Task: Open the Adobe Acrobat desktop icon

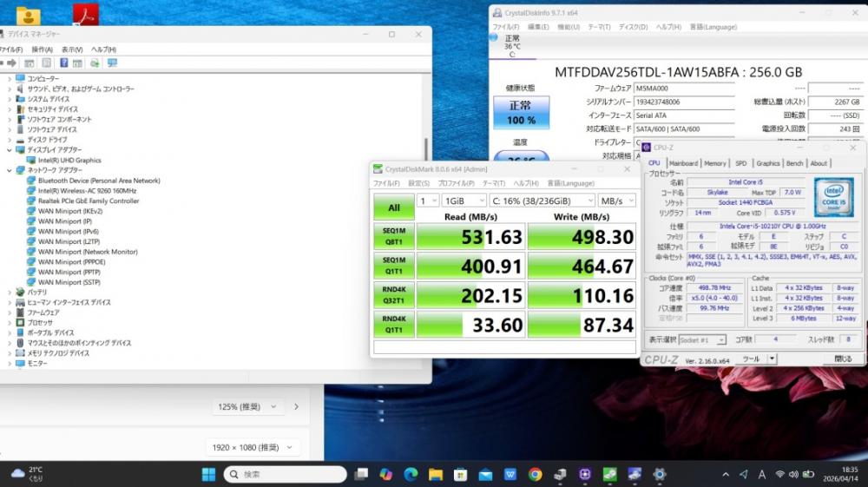Action: click(x=85, y=15)
